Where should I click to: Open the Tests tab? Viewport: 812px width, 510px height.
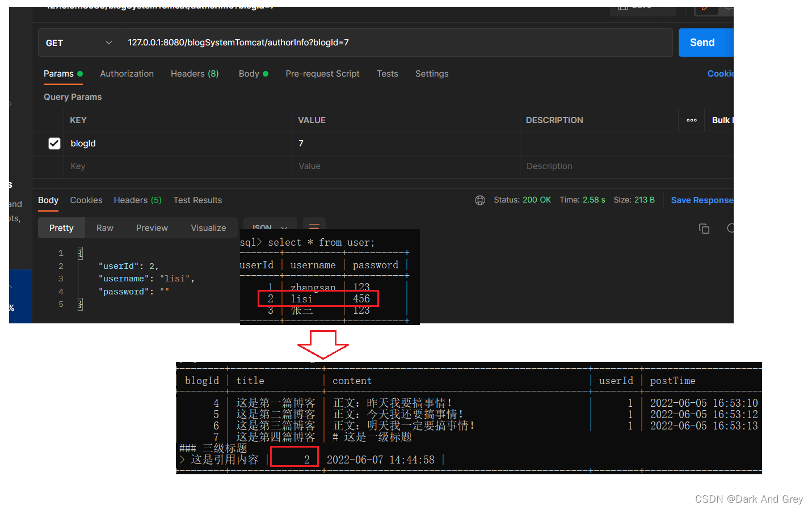pos(388,74)
